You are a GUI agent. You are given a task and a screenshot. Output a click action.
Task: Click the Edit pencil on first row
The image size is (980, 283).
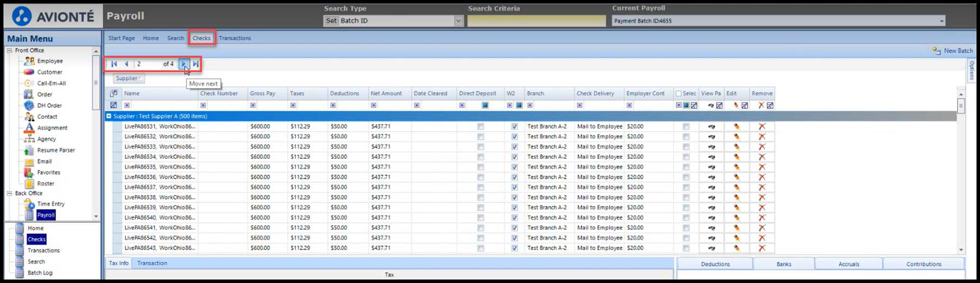point(736,126)
